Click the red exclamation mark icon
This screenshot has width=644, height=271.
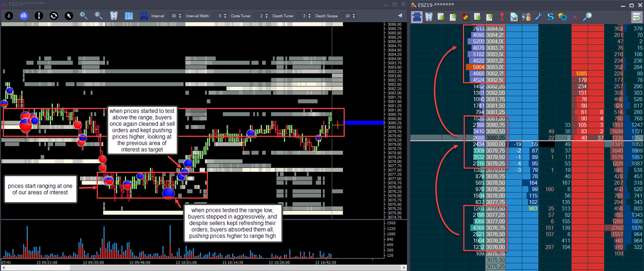tap(502, 17)
